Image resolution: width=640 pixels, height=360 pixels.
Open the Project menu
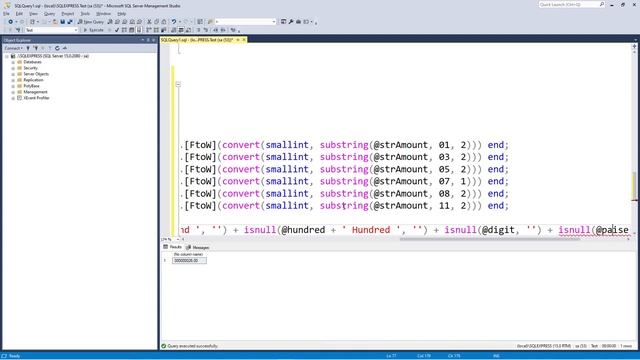pos(68,13)
